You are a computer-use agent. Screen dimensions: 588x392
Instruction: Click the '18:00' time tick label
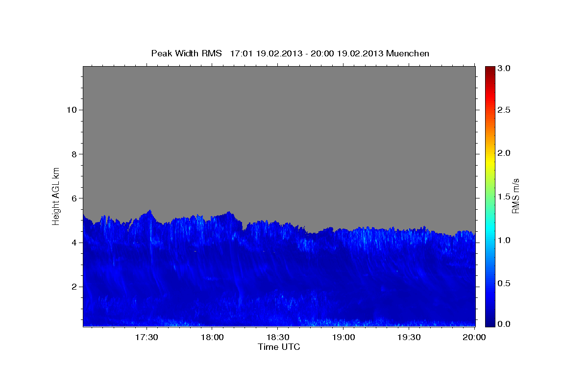[212, 338]
